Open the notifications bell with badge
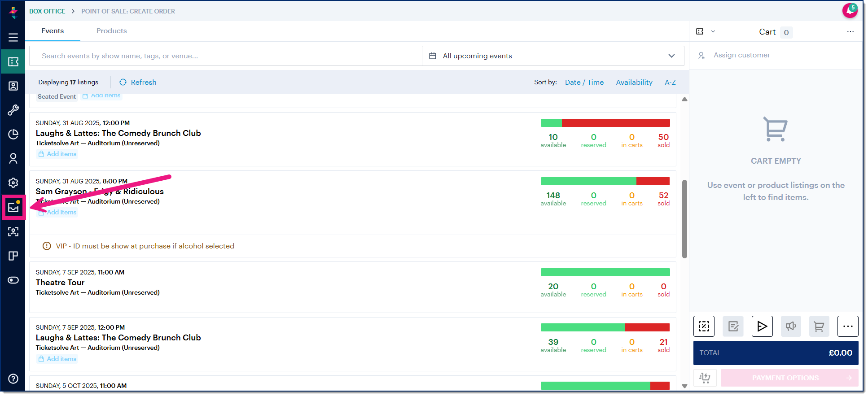This screenshot has width=868, height=396. 850,10
